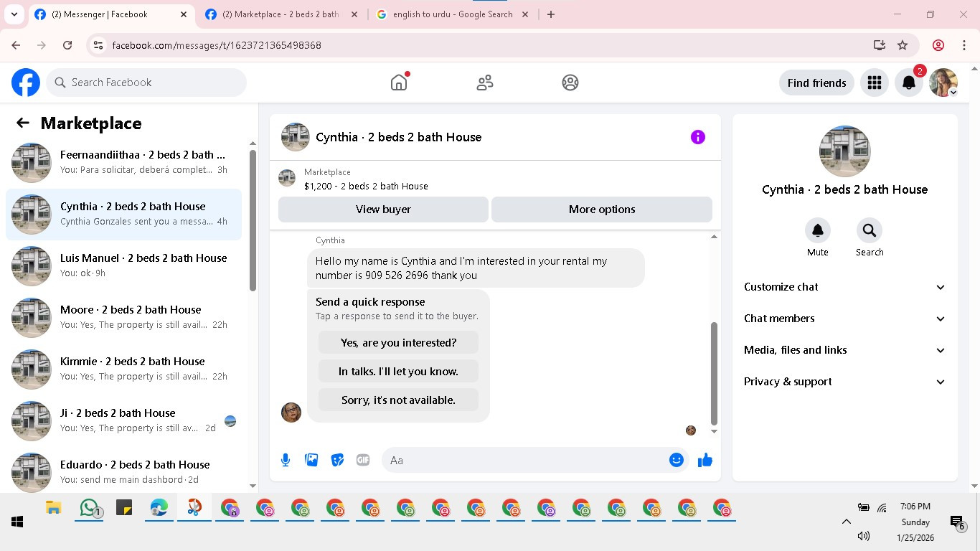Image resolution: width=980 pixels, height=551 pixels.
Task: Bookmark this tab with the star icon
Action: click(x=903, y=45)
